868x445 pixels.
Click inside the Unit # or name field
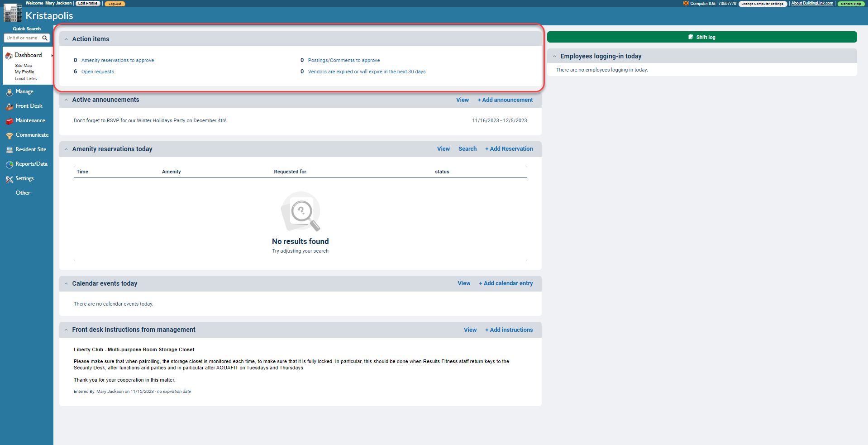pyautogui.click(x=22, y=38)
